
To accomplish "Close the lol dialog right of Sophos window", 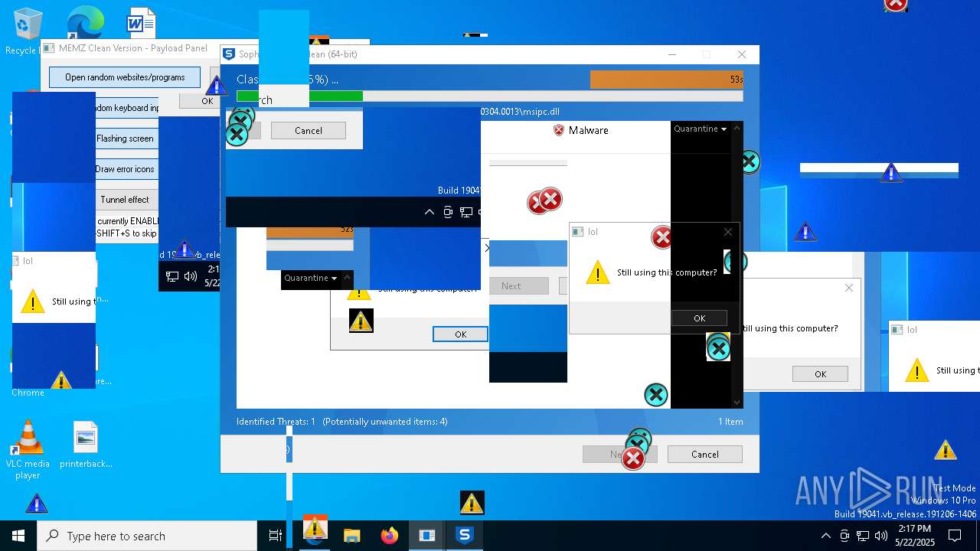I will [x=848, y=288].
